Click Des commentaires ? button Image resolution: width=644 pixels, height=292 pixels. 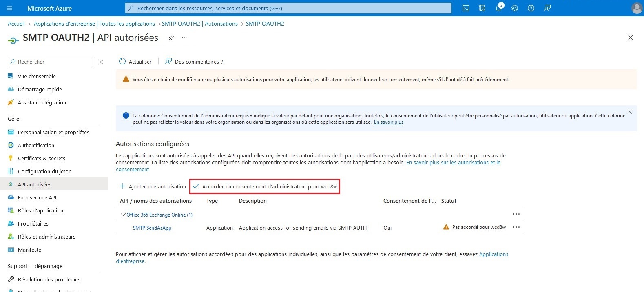(x=194, y=62)
